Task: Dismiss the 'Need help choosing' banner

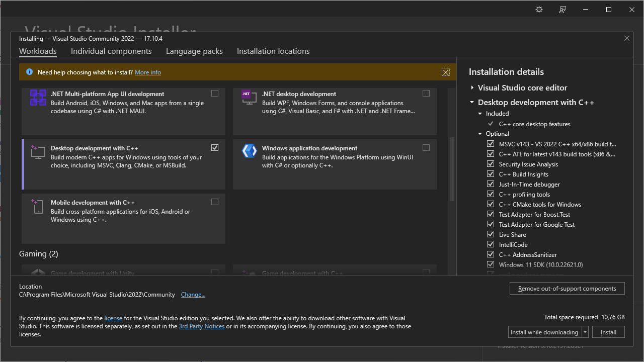Action: point(446,72)
